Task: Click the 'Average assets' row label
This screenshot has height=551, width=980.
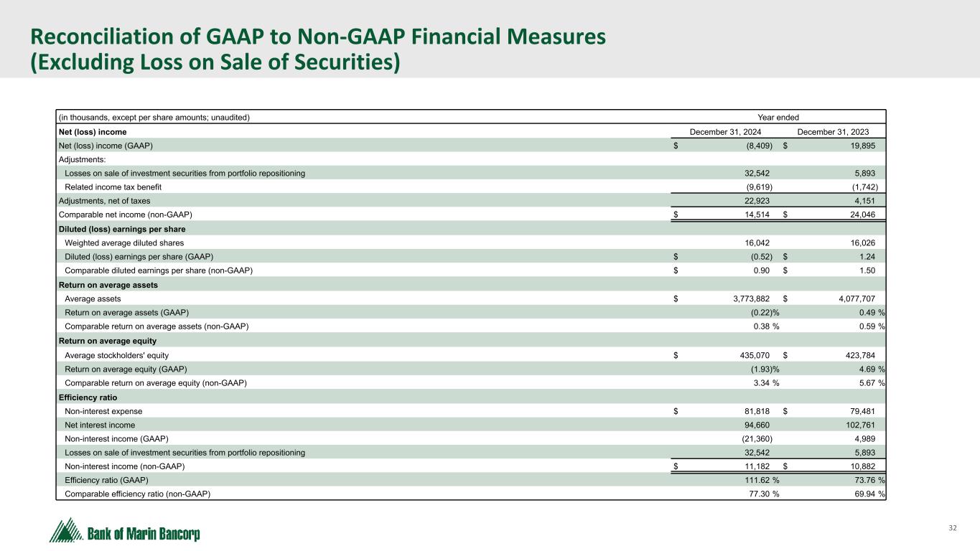Action: pos(93,298)
